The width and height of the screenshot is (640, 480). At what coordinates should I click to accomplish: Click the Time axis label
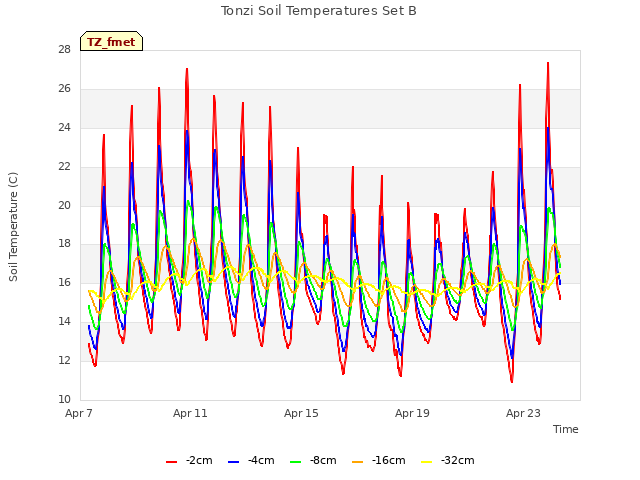566,429
